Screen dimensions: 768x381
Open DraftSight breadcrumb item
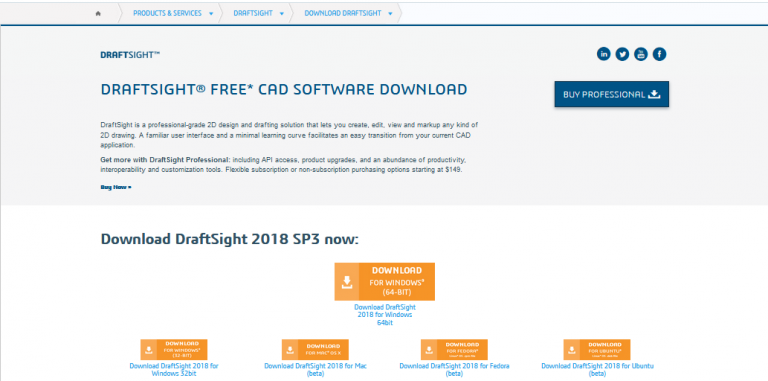pyautogui.click(x=253, y=14)
